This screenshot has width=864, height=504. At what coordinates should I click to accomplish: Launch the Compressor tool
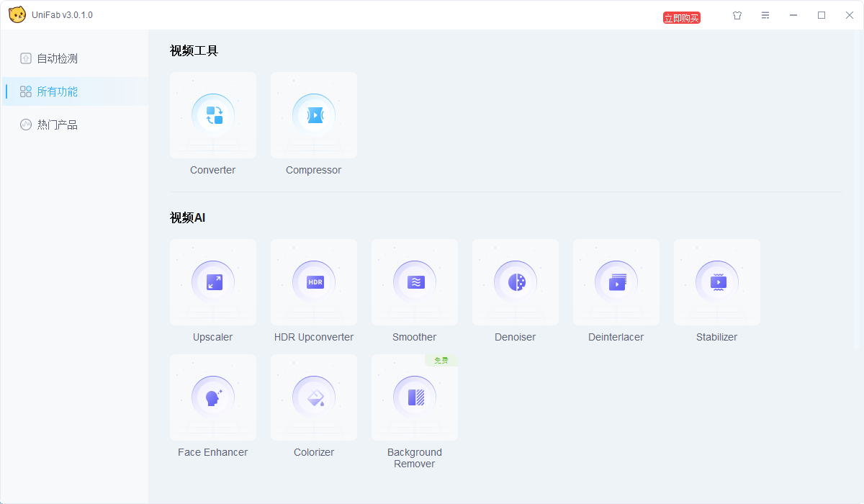313,115
